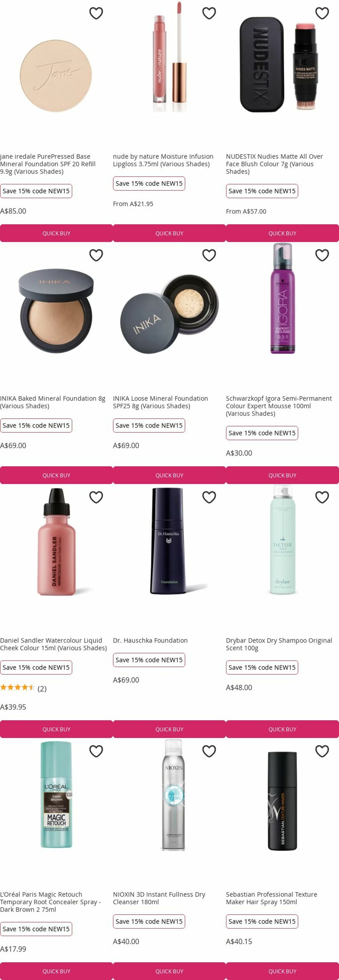This screenshot has width=339, height=980.
Task: Add Daniel Sandler Watercolour to wishlist
Action: click(96, 497)
